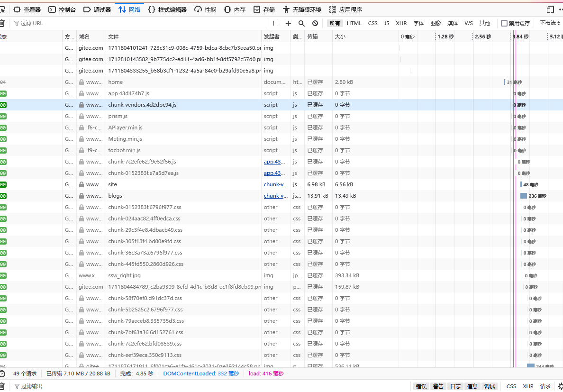This screenshot has width=563, height=392.
Task: Toggle the 错误 console filter
Action: tap(421, 386)
